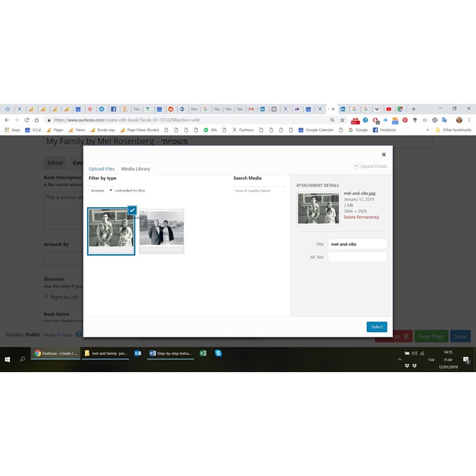
Task: Show hidden system tray icons
Action: click(x=399, y=360)
